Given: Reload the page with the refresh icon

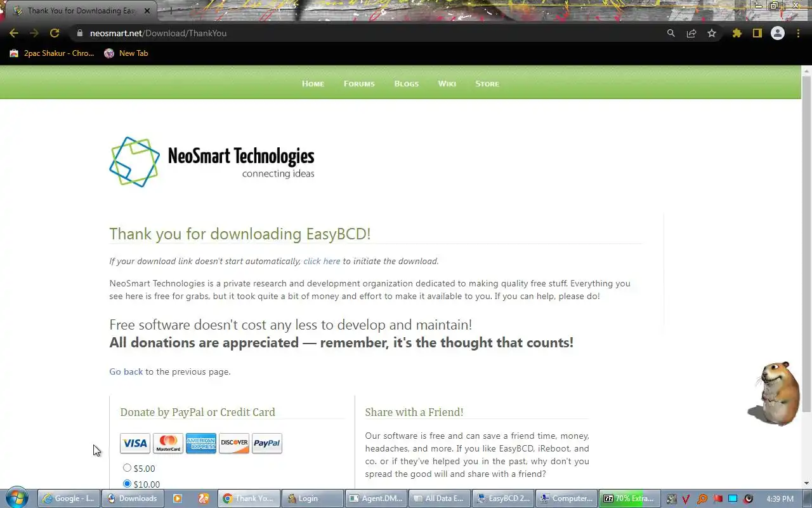Looking at the screenshot, I should 55,33.
